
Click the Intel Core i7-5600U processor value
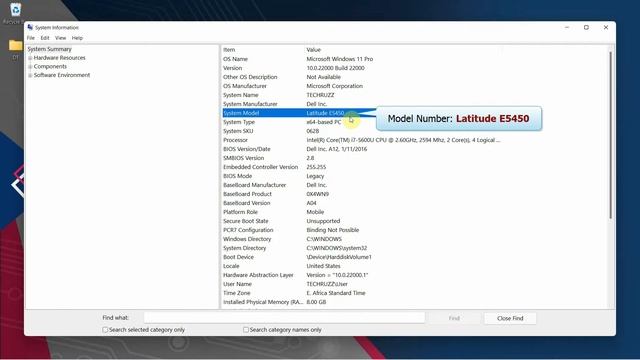pos(403,140)
